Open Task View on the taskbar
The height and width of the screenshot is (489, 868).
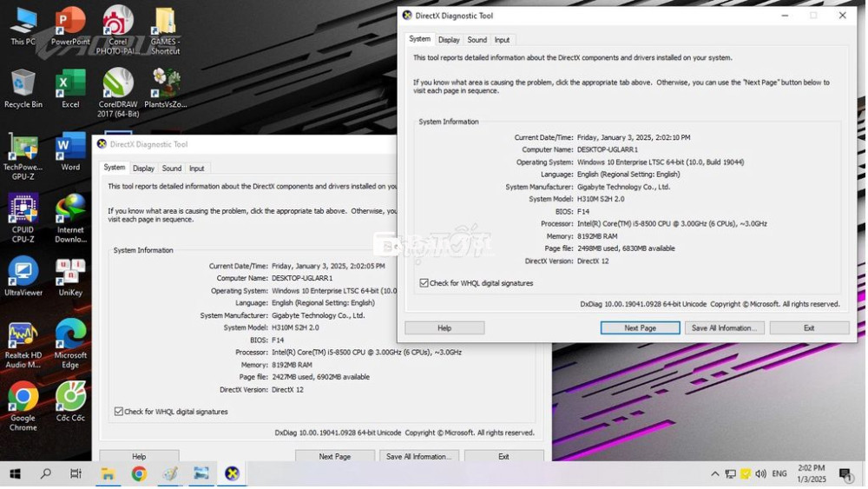click(x=76, y=474)
